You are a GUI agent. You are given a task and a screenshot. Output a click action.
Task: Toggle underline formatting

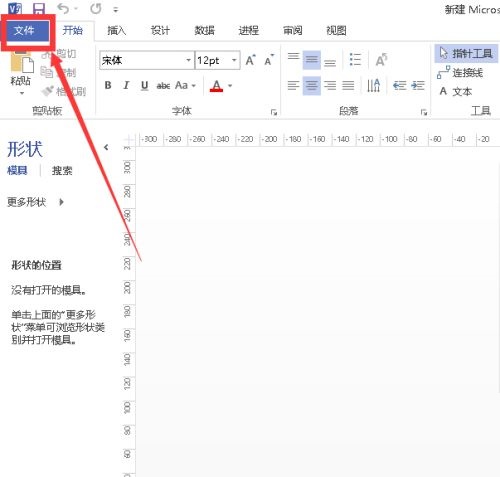tap(144, 85)
